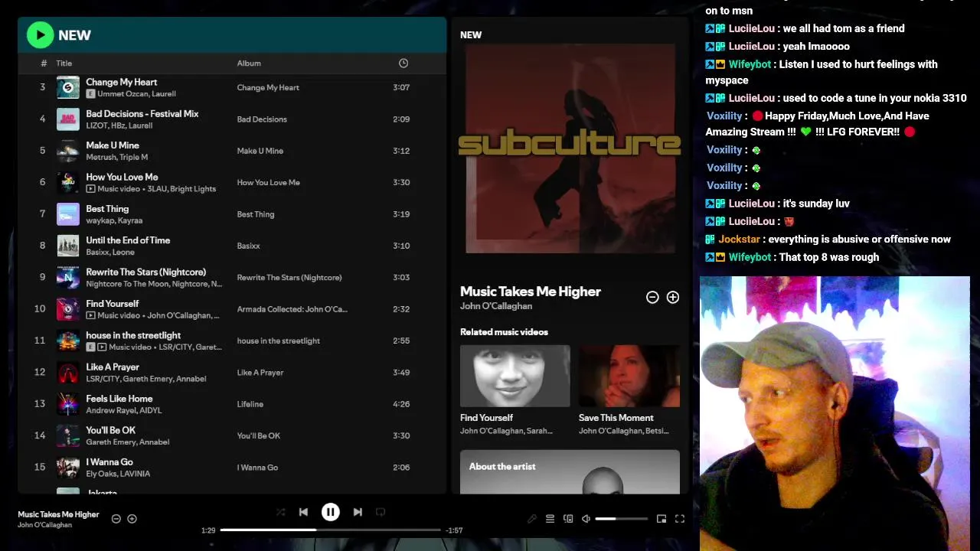This screenshot has width=980, height=551.
Task: Skip to the next track
Action: coord(358,512)
